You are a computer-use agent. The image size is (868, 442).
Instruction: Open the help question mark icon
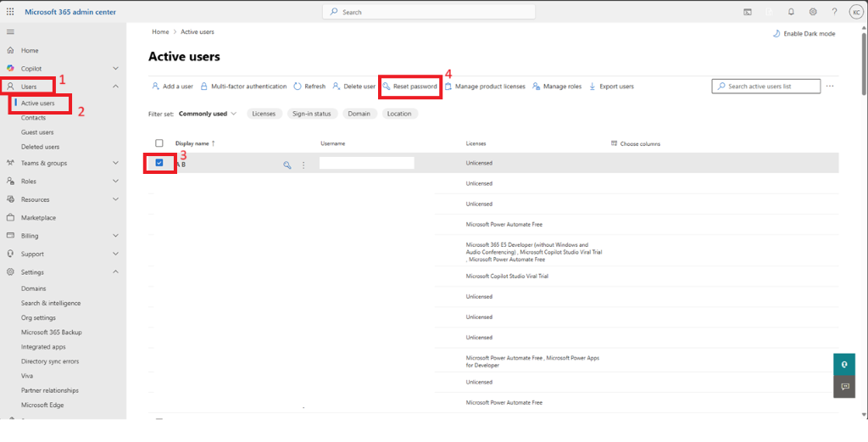click(834, 12)
